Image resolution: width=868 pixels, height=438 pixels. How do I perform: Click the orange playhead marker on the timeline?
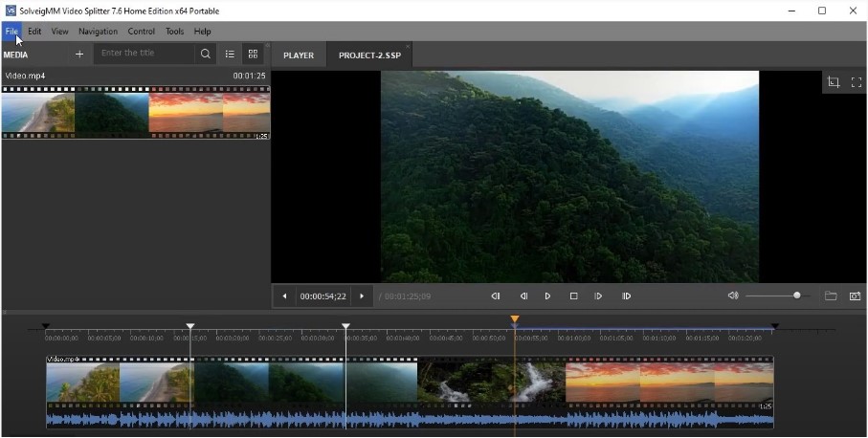[515, 319]
